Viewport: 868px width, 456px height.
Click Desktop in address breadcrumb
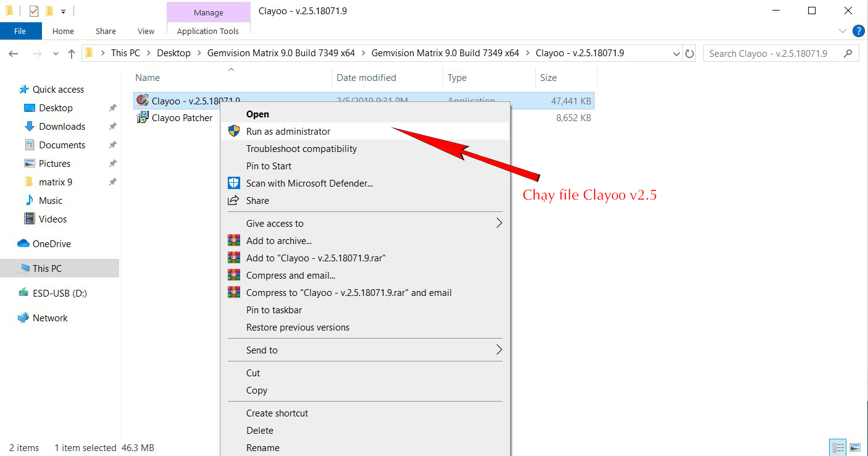click(x=173, y=53)
